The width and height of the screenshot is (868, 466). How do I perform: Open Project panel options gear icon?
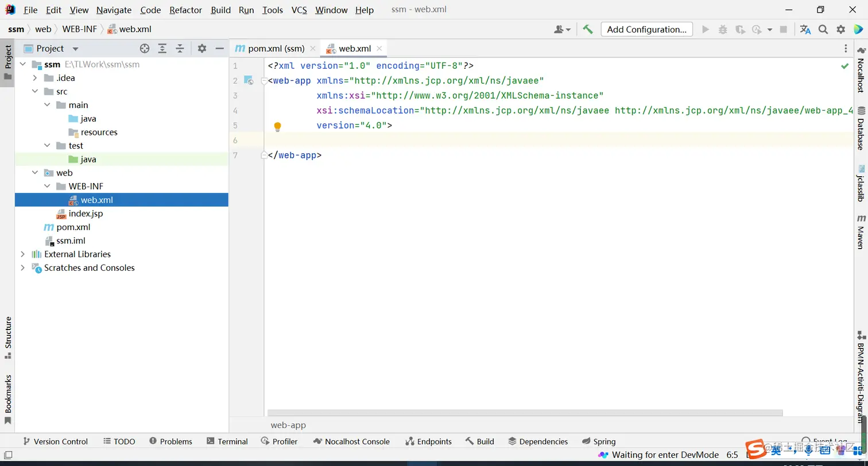202,49
